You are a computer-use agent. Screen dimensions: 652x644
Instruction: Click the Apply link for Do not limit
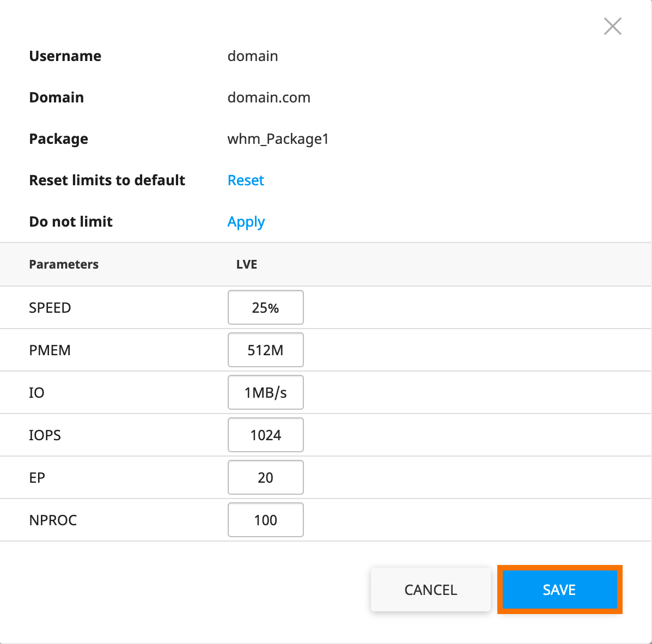pos(246,222)
